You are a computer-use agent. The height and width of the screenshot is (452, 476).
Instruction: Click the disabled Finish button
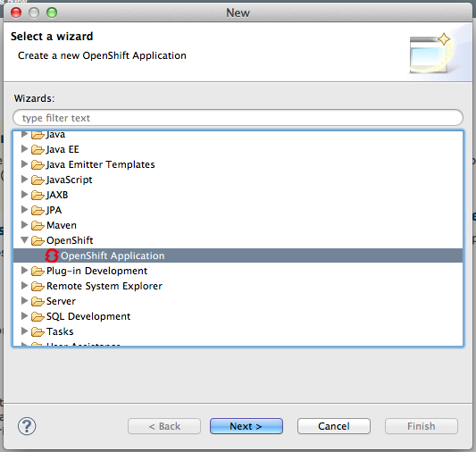coord(422,426)
